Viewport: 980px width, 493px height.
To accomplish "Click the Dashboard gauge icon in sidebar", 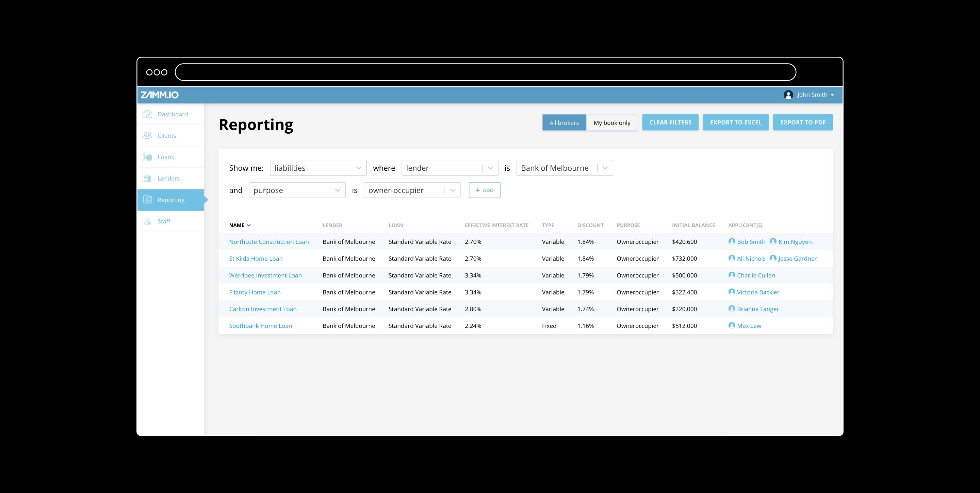I will tap(147, 114).
